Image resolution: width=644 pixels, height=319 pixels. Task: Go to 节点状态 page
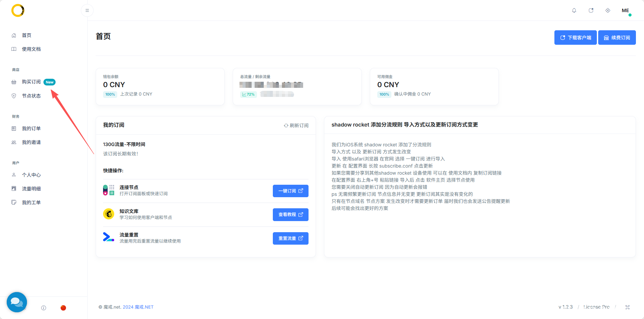(x=31, y=96)
